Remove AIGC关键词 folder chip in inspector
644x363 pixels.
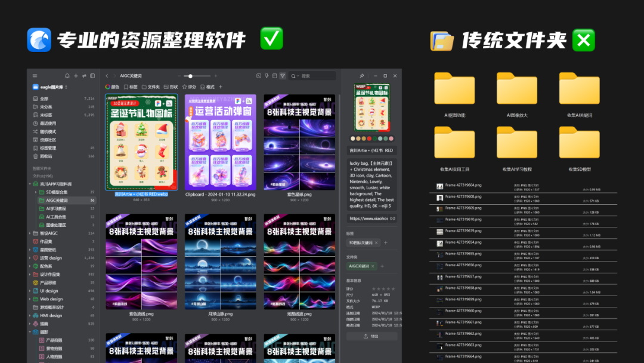(373, 266)
